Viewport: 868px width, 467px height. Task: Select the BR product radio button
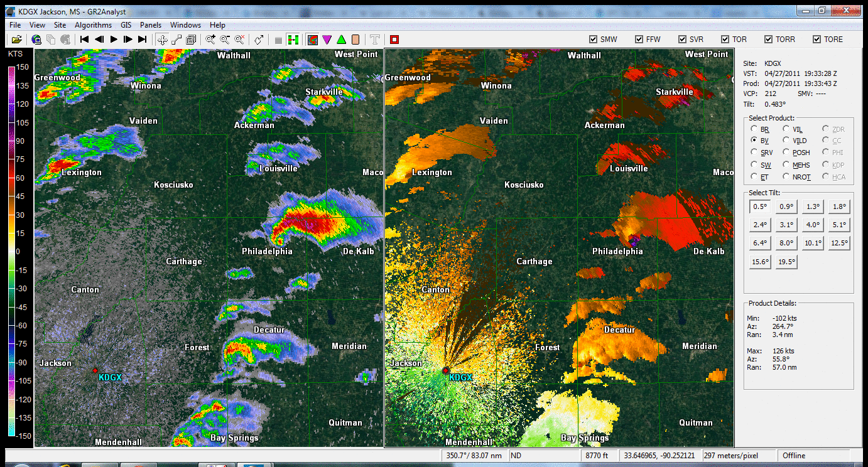(754, 129)
